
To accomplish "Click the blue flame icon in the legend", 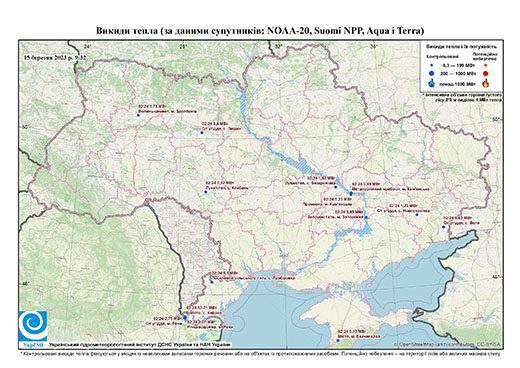I will coord(432,83).
